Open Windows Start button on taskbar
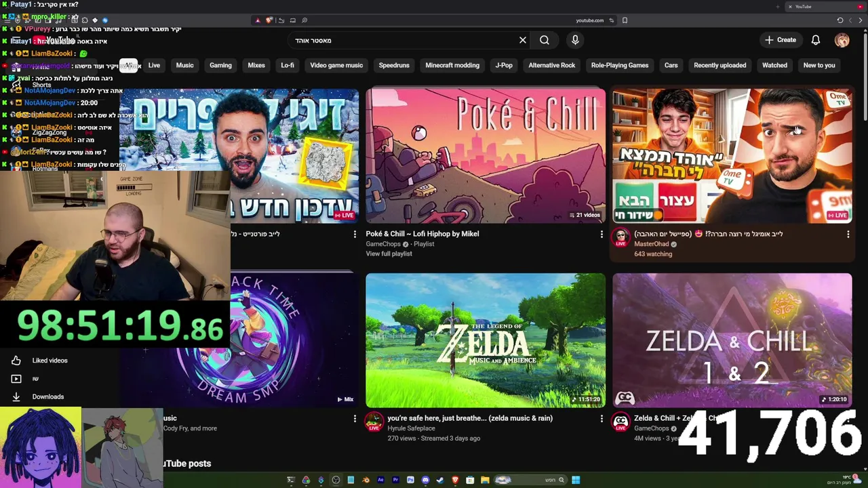 pos(576,480)
